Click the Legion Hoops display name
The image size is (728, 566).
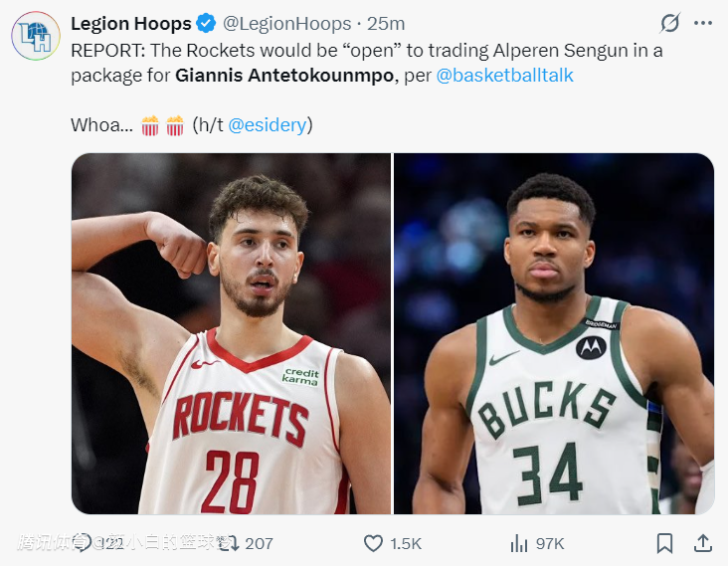pyautogui.click(x=129, y=23)
